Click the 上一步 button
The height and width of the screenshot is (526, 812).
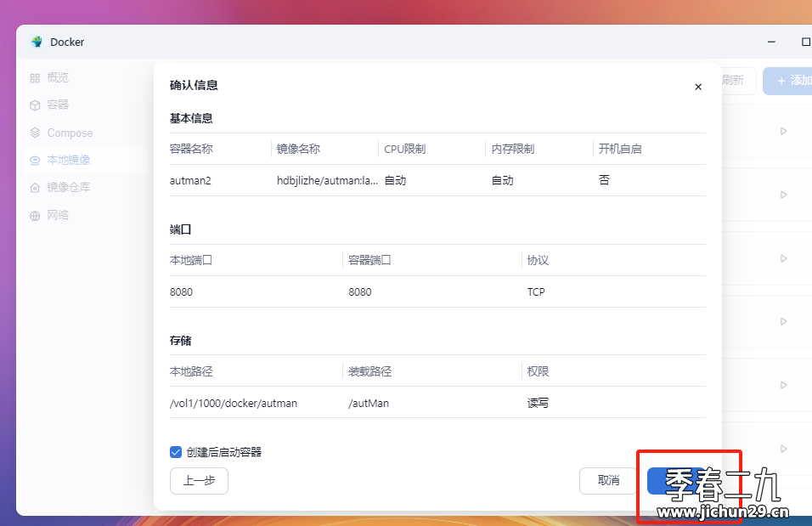pos(199,481)
